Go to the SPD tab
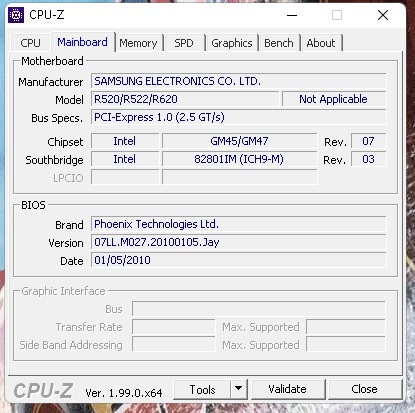 tap(184, 43)
